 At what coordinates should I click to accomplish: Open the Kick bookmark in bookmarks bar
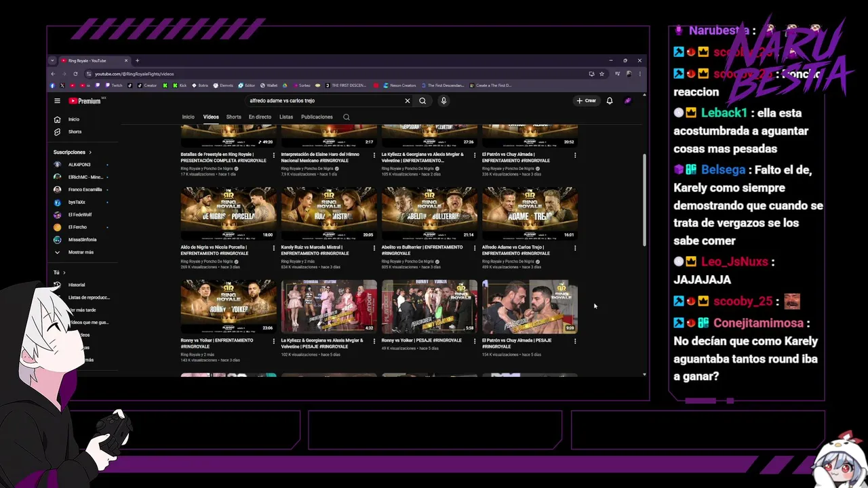pyautogui.click(x=180, y=85)
